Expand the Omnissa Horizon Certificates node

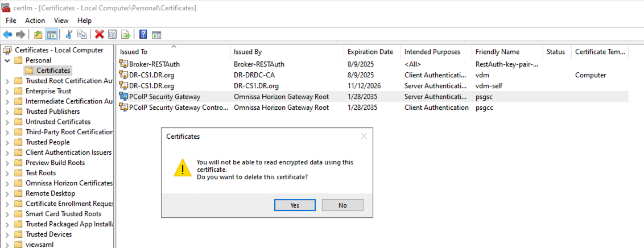coord(7,183)
